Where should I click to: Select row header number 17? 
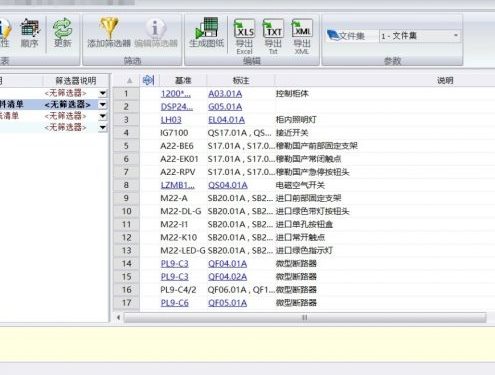point(126,303)
